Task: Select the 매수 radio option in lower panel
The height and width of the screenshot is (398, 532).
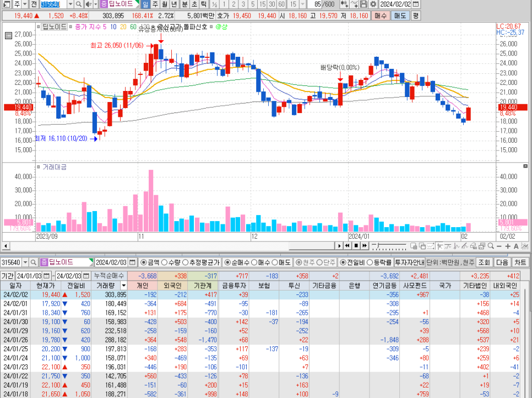Action: pos(254,262)
